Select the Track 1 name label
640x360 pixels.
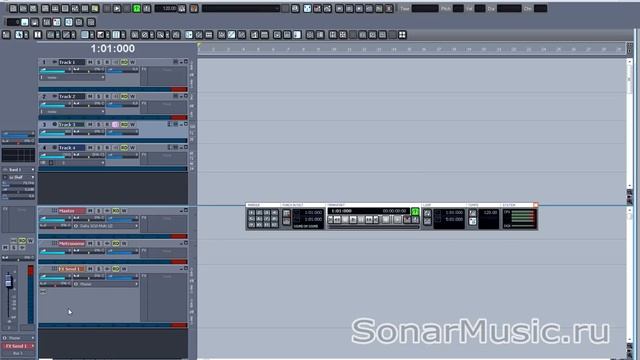click(x=71, y=62)
